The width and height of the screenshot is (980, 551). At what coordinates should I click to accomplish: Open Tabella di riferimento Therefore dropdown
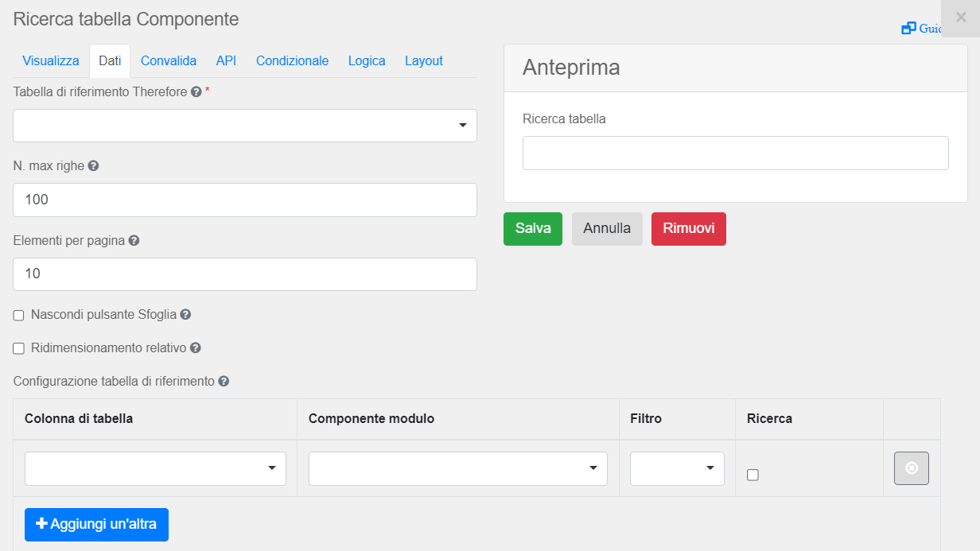point(245,126)
